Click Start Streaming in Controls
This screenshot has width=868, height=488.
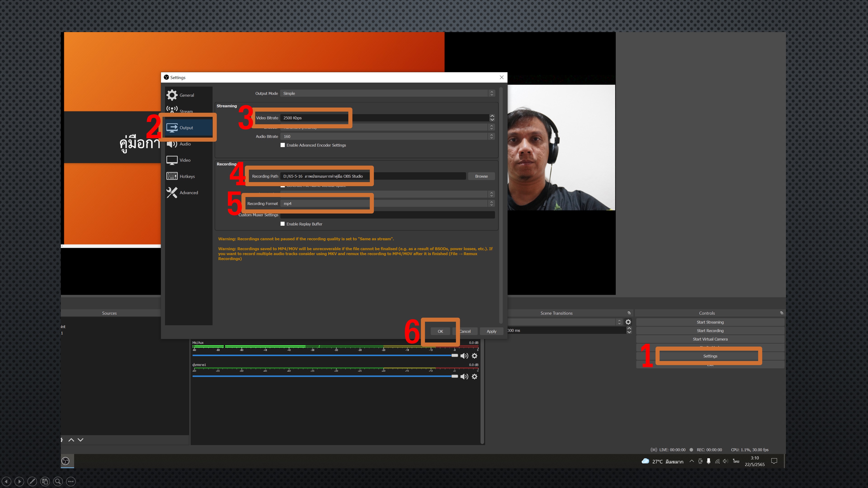coord(710,322)
